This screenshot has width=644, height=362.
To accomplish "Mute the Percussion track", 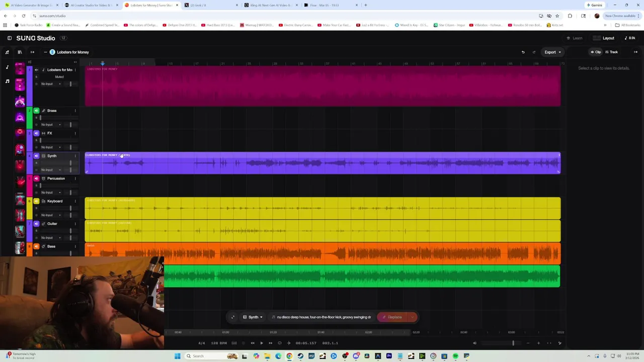I will click(x=36, y=178).
